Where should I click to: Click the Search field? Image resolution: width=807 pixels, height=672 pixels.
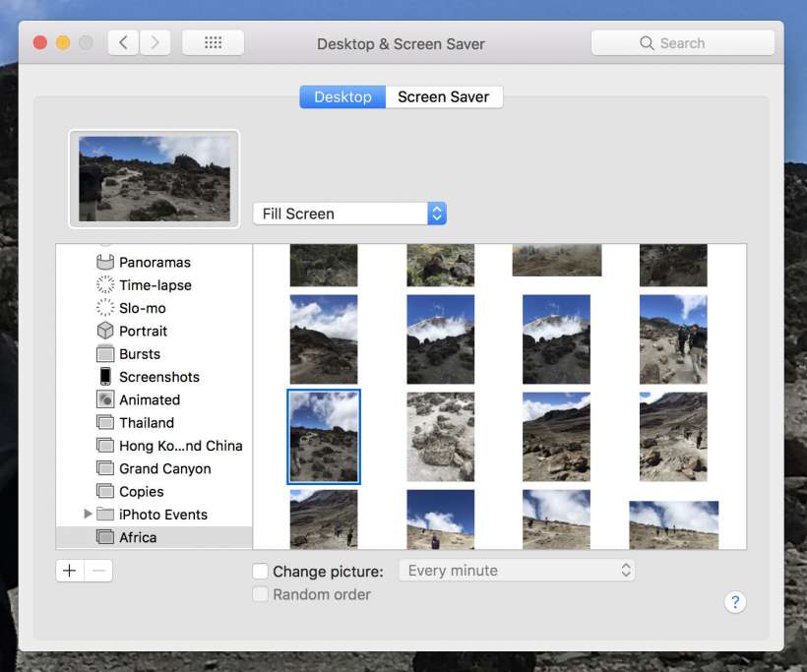[682, 42]
